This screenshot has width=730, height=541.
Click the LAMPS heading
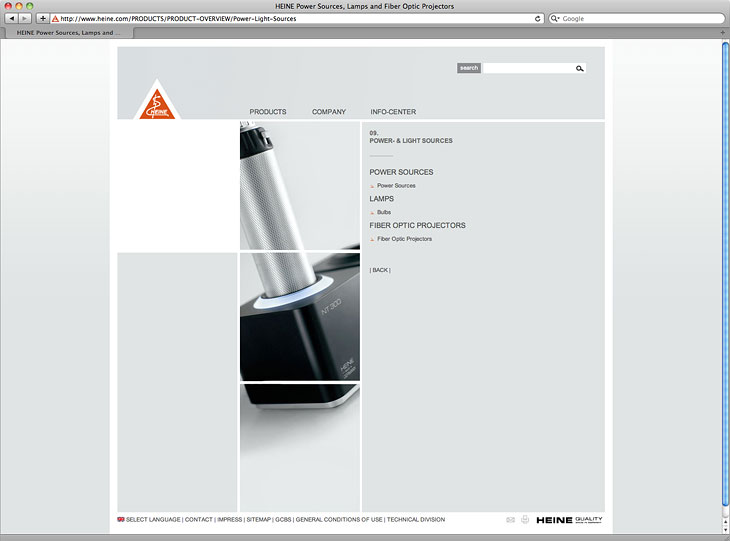pos(382,199)
